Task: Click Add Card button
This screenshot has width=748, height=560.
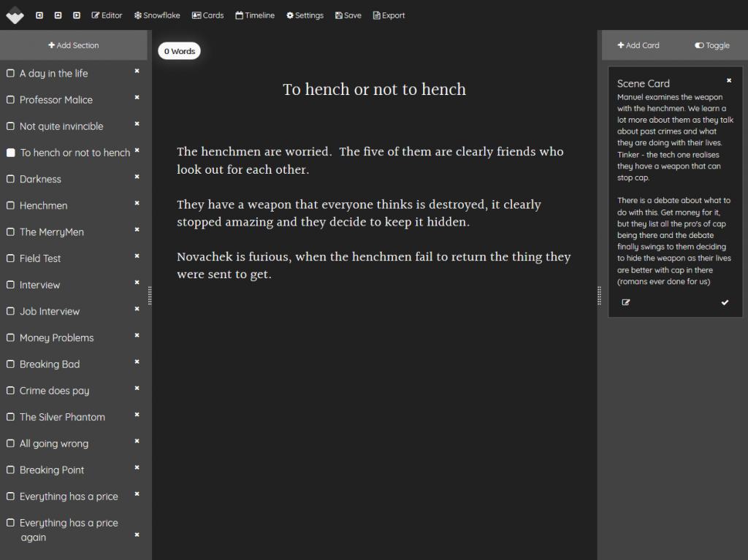Action: (x=638, y=45)
